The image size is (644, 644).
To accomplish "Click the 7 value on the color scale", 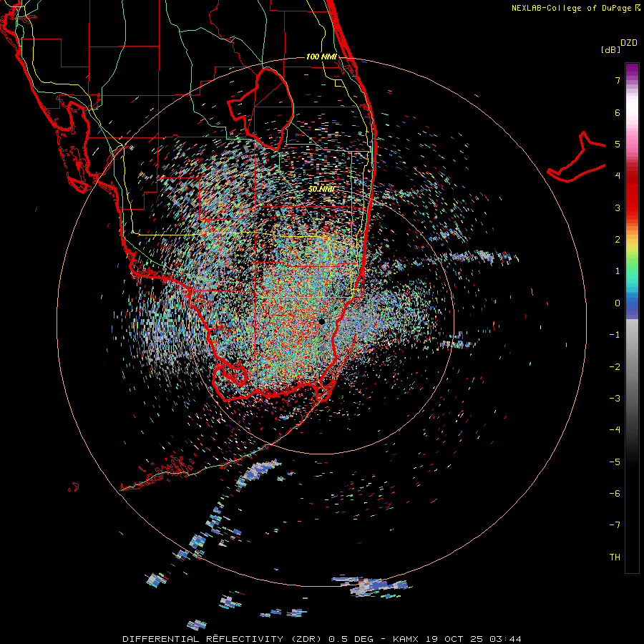I will (618, 80).
